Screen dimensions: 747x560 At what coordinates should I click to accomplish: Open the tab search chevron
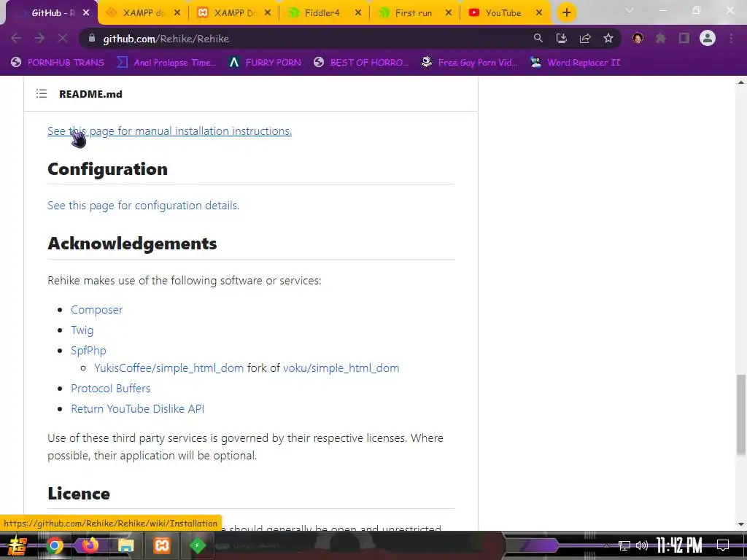coord(630,10)
